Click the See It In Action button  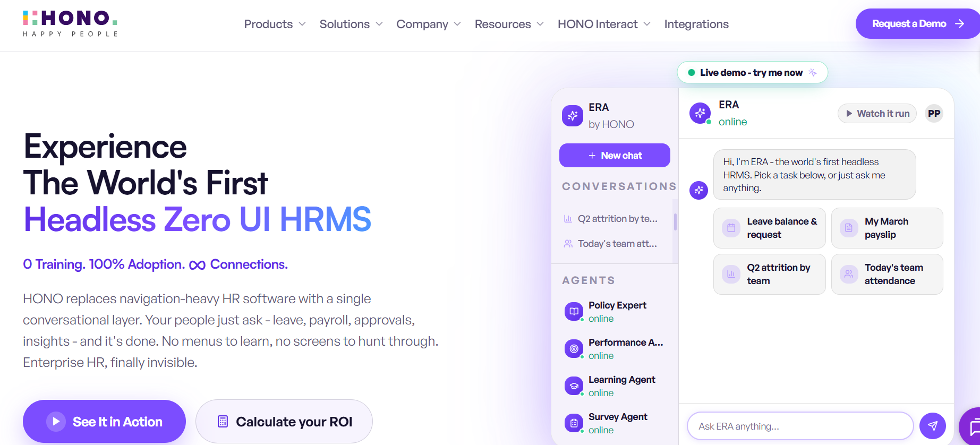click(x=104, y=422)
